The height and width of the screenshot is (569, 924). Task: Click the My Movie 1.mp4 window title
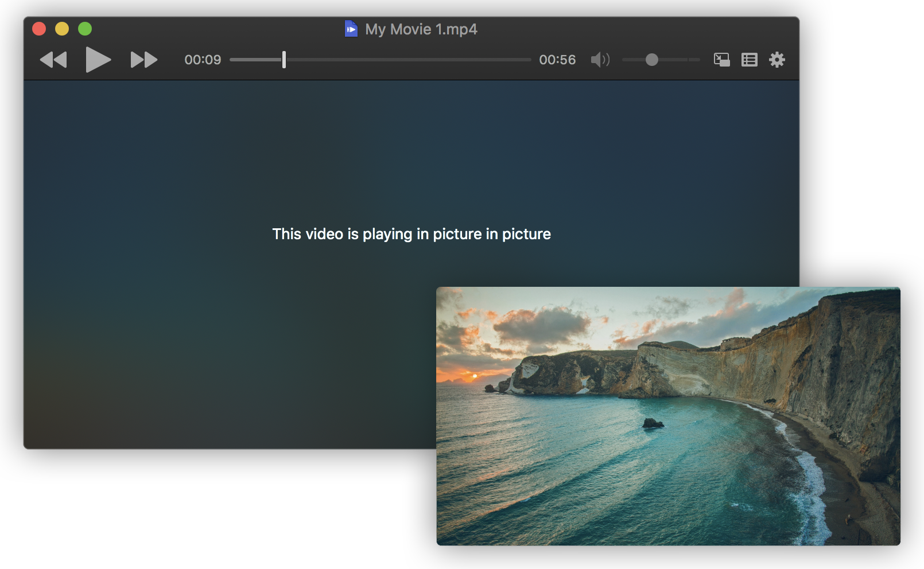pos(421,29)
